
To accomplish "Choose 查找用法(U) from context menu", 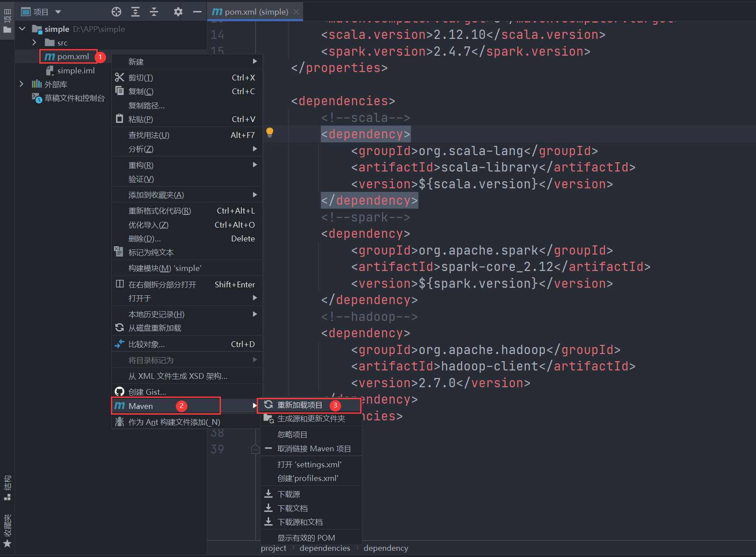I will click(187, 135).
